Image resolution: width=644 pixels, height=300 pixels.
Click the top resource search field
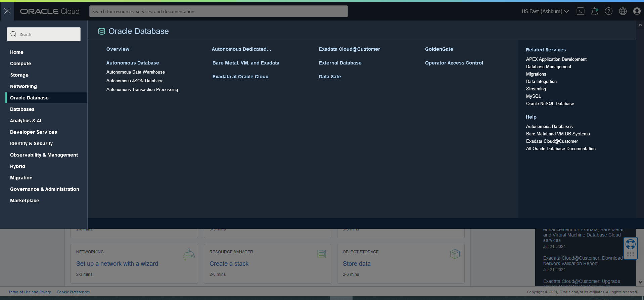point(218,11)
